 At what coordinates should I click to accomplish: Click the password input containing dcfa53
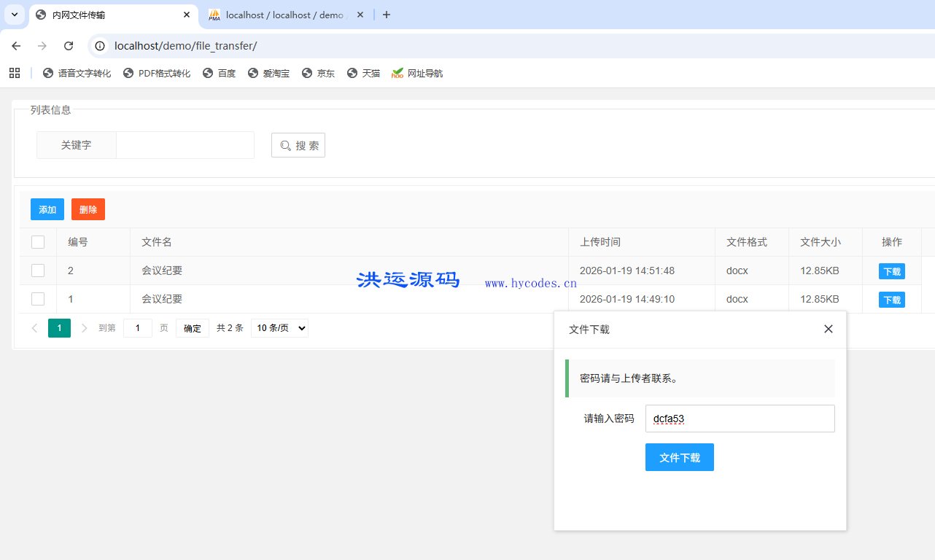pyautogui.click(x=740, y=419)
